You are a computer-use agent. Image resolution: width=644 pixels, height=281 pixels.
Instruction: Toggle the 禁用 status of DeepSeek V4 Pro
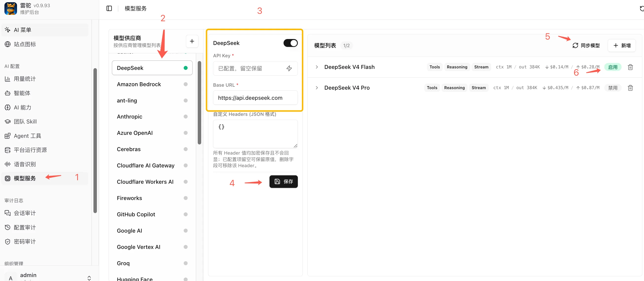[613, 88]
